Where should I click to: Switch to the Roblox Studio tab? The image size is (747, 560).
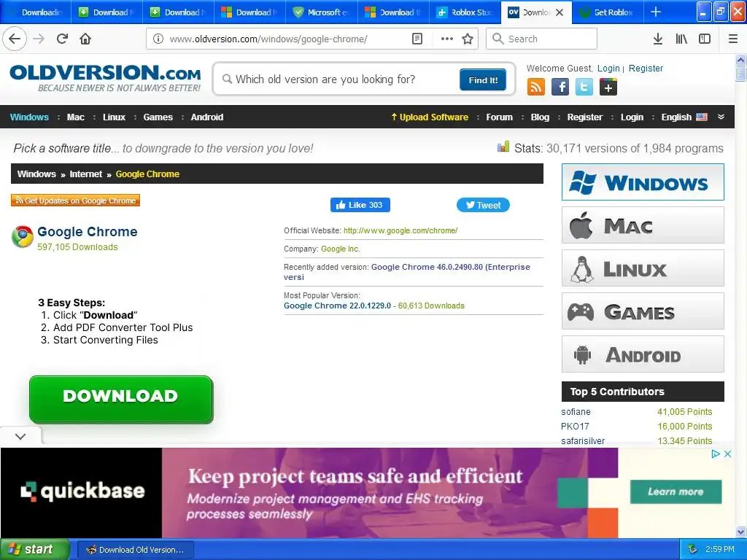465,12
